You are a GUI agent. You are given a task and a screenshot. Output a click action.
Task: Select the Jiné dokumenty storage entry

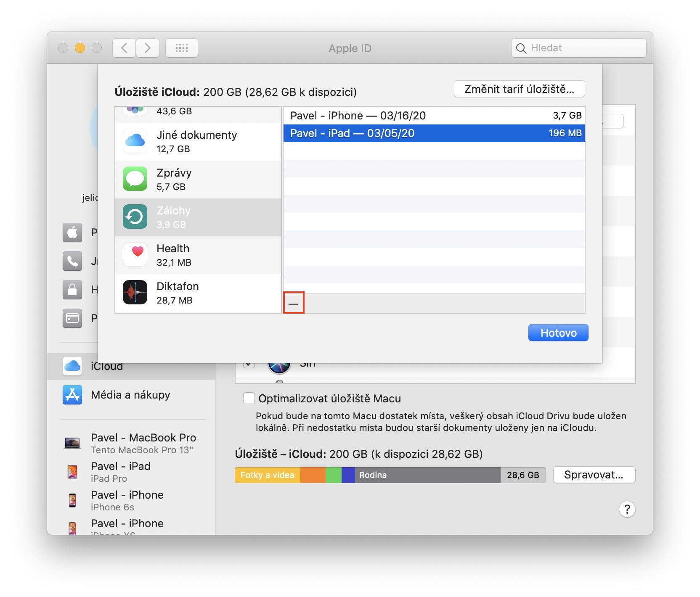point(198,141)
